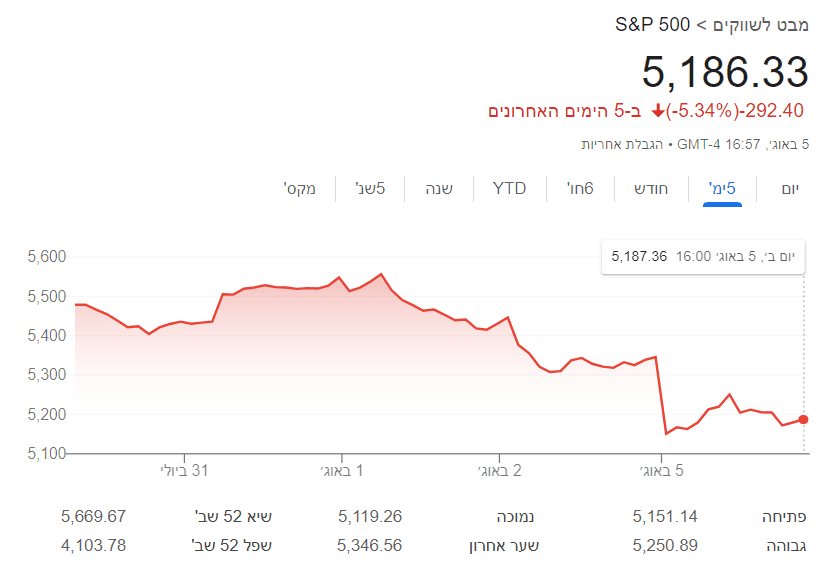
Task: Open the חודש (month) range tab
Action: click(x=653, y=188)
